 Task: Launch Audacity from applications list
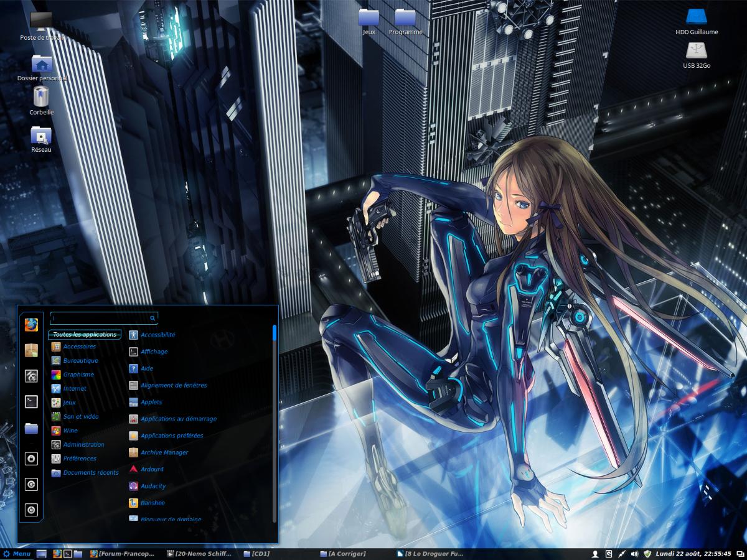pyautogui.click(x=147, y=486)
